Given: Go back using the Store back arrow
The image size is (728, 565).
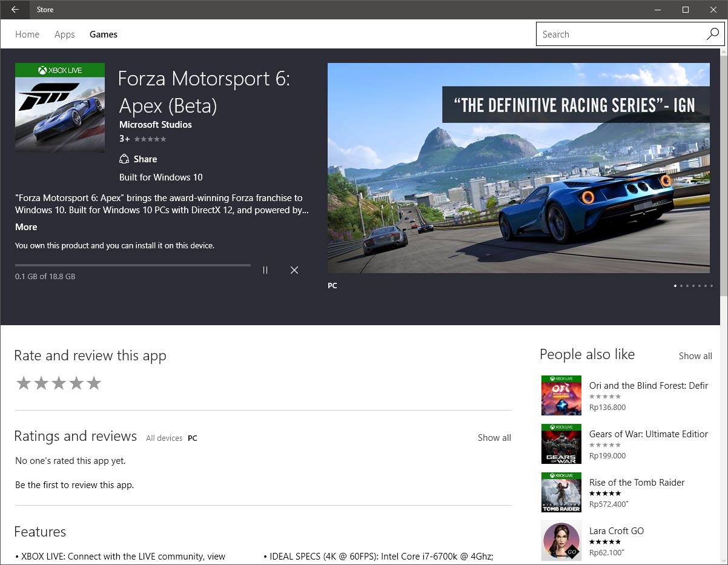Looking at the screenshot, I should 15,10.
